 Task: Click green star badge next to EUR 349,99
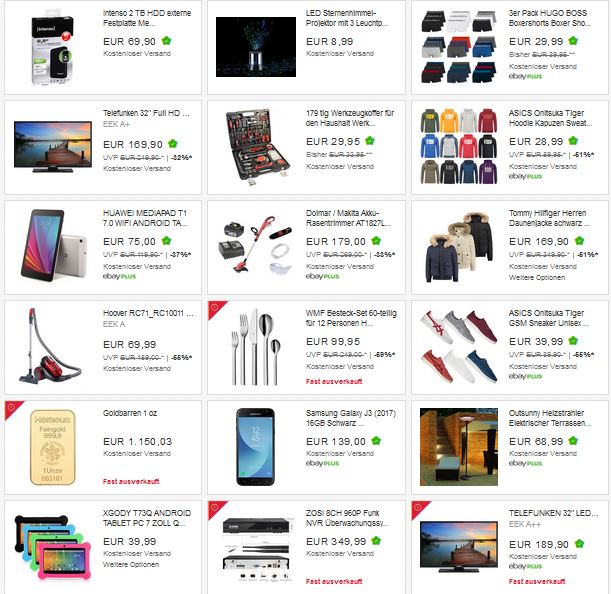coord(376,541)
